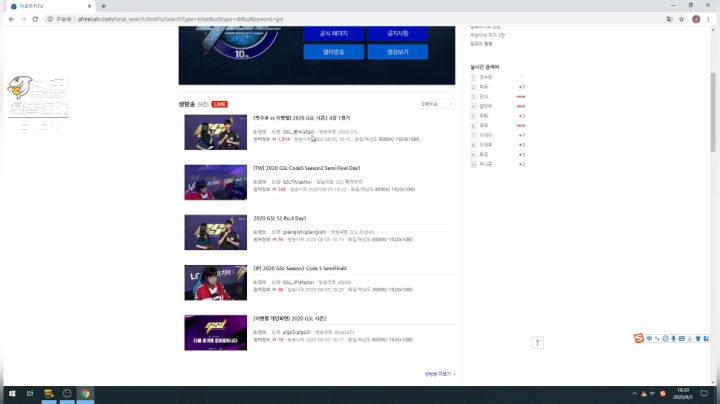Click the browser forward arrow
This screenshot has height=404, width=720.
pos(23,19)
